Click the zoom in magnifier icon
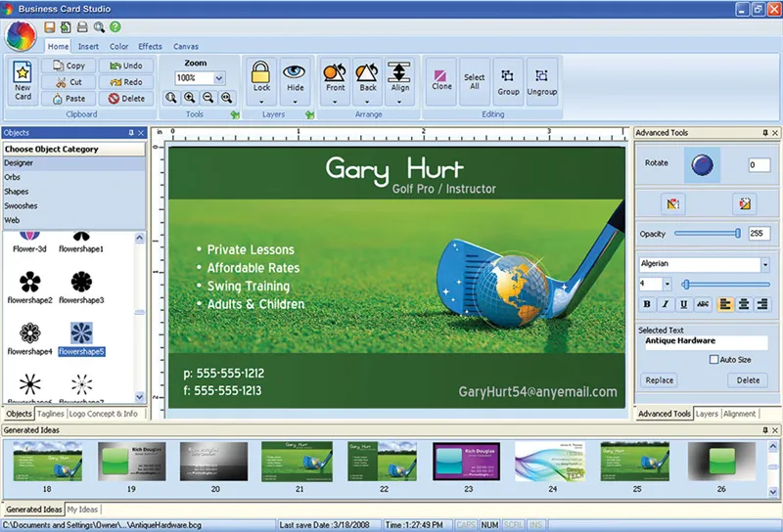 (189, 98)
